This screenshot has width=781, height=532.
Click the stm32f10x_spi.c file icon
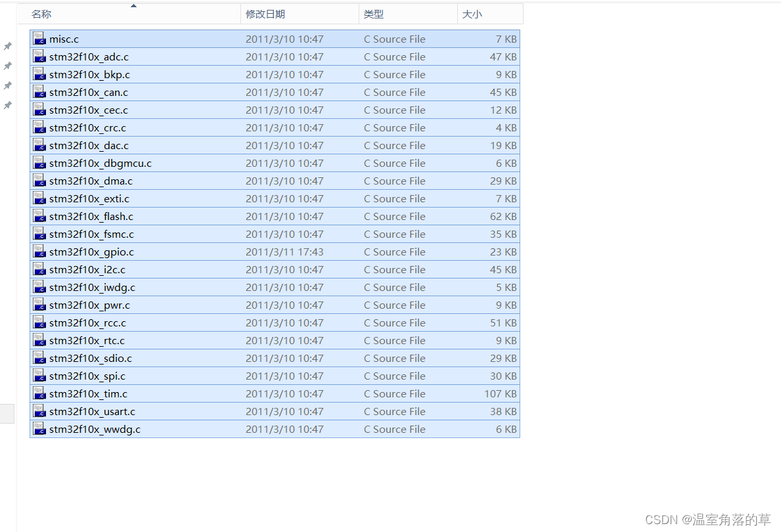click(39, 375)
